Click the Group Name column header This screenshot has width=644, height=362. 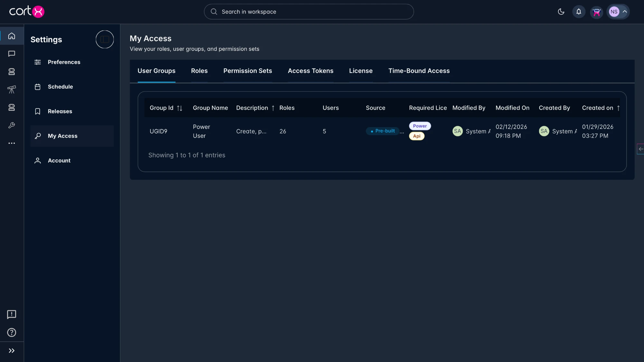[210, 108]
